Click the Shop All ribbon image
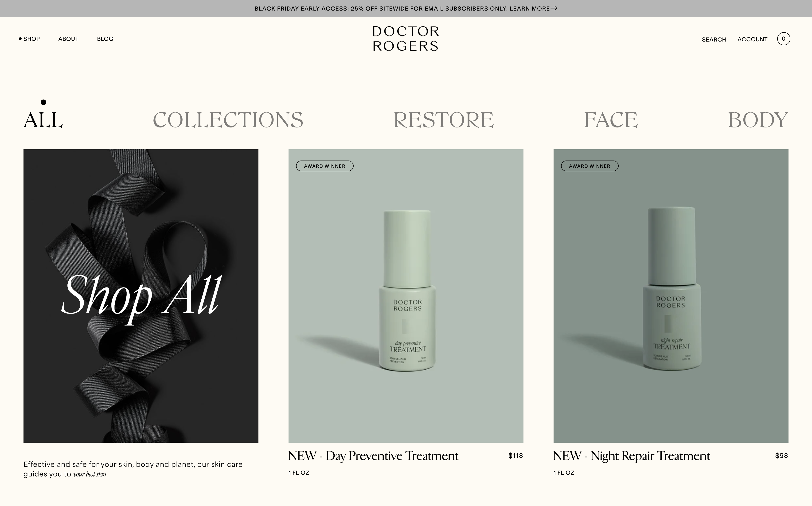This screenshot has width=812, height=506. tap(141, 296)
